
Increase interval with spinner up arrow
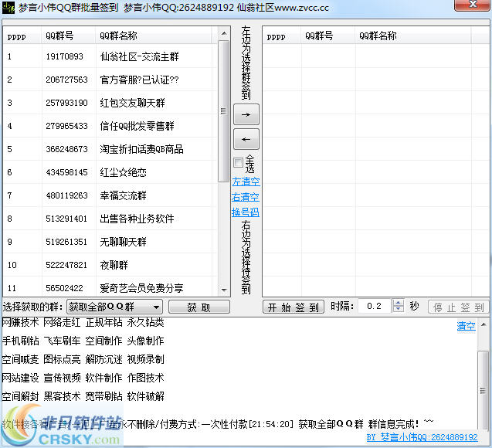coord(399,303)
